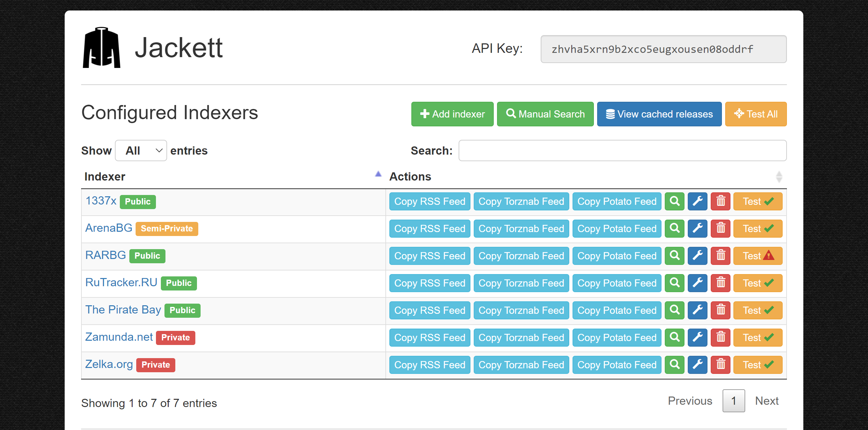868x430 pixels.
Task: Test the Zamunda.net indexer
Action: pos(758,338)
